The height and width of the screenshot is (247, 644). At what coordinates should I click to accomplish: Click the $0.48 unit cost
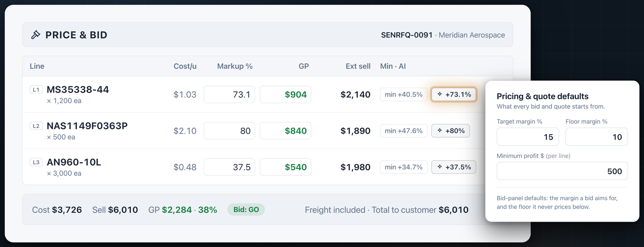[x=185, y=167]
